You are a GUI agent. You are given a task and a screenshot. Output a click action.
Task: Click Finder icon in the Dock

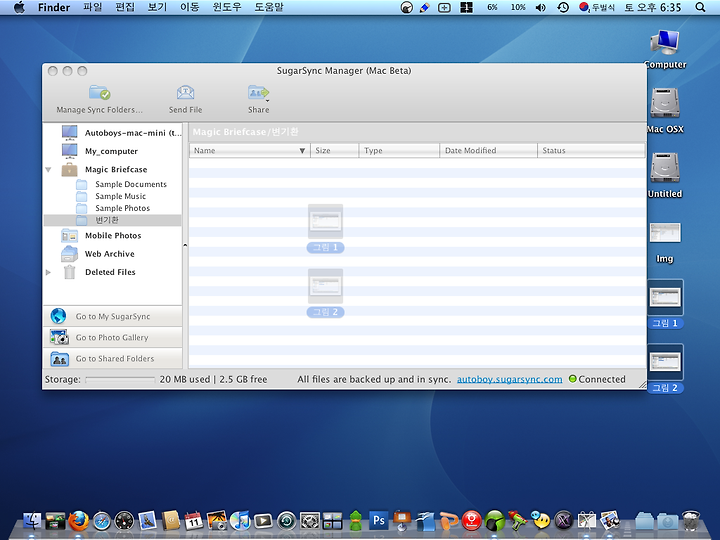pos(32,521)
